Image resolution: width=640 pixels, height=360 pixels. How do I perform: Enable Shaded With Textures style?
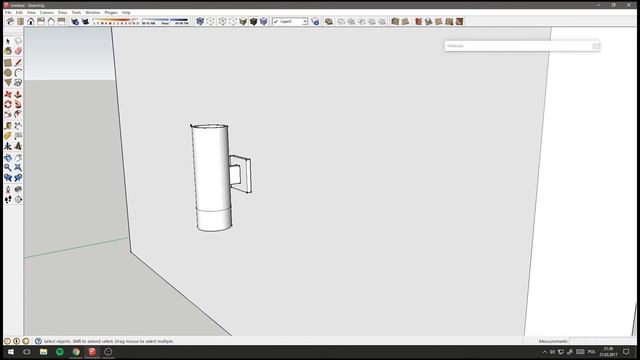(x=253, y=21)
